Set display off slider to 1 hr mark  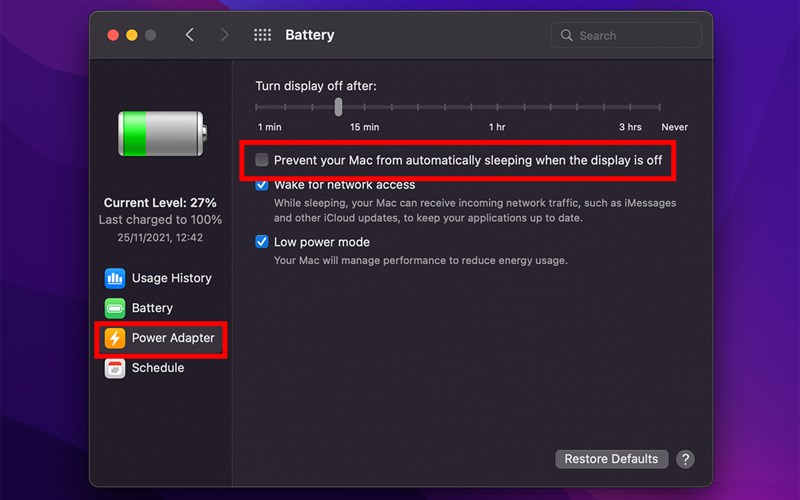[x=497, y=106]
